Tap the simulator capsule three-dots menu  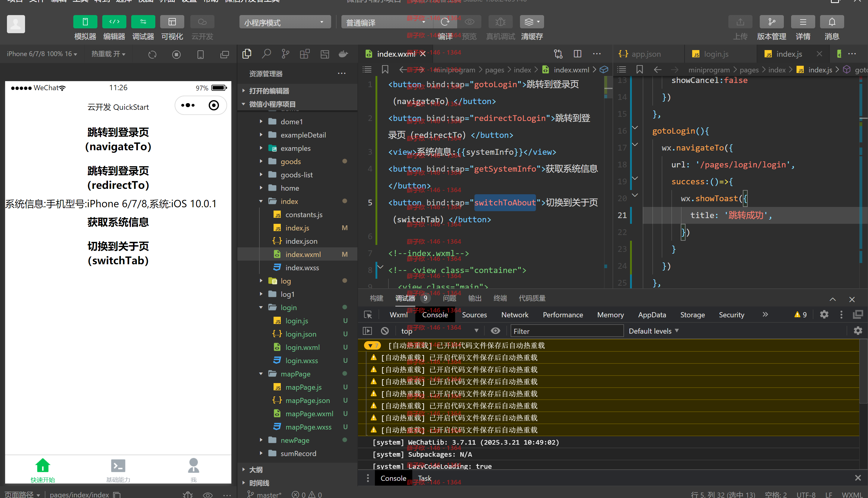point(188,105)
